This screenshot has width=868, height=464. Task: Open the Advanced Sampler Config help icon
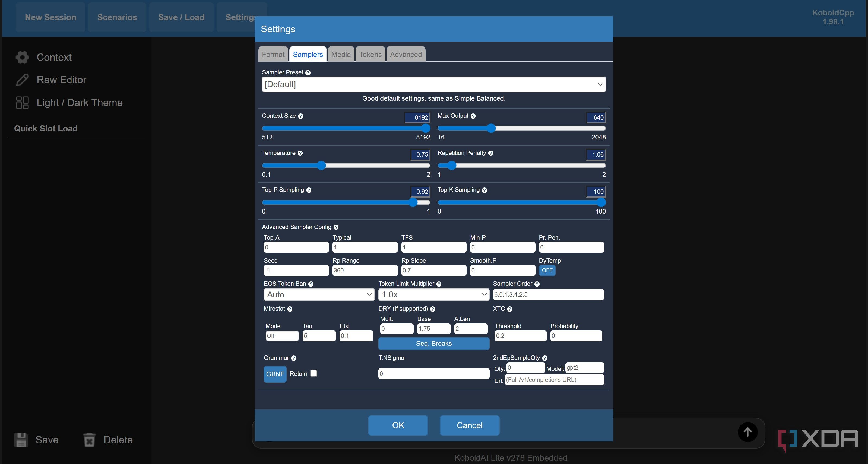tap(336, 227)
